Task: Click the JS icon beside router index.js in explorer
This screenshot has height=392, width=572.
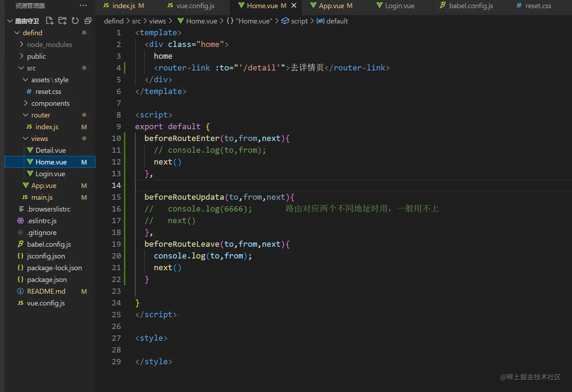Action: [x=29, y=127]
